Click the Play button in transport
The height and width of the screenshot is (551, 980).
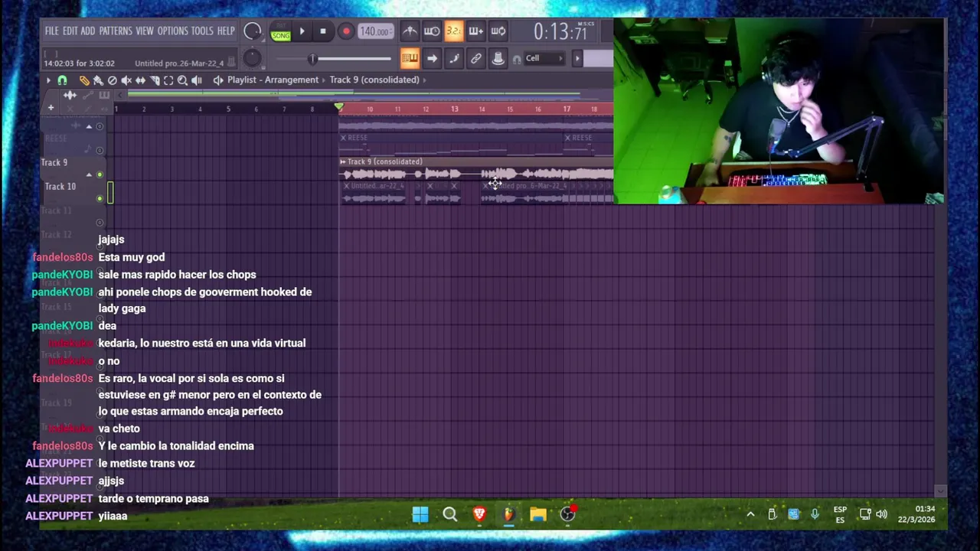point(302,31)
